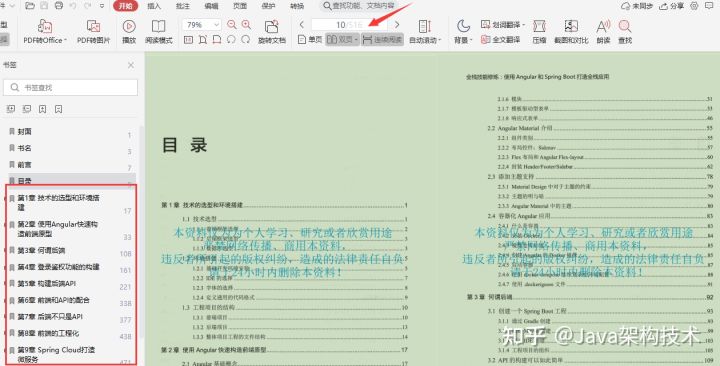
Task: Select 单页 single page view
Action: click(x=310, y=40)
